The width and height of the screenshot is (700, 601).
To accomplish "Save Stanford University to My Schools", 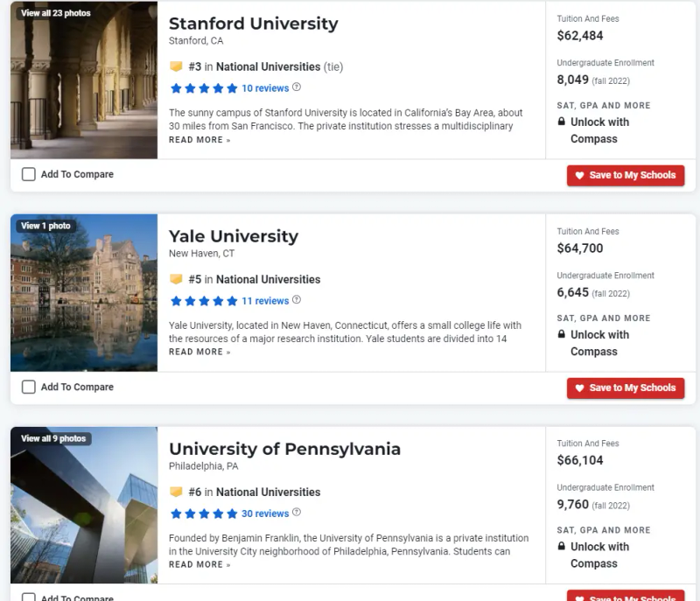I will (625, 175).
